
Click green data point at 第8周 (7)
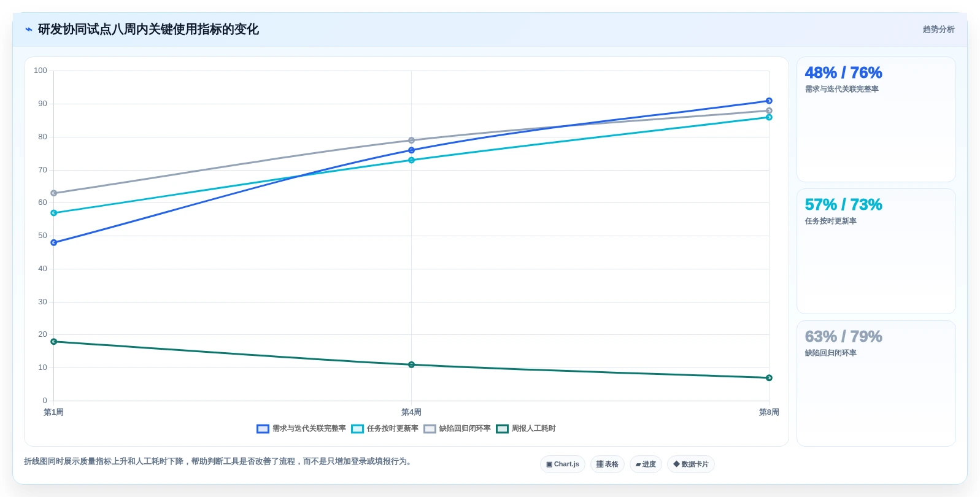point(769,378)
